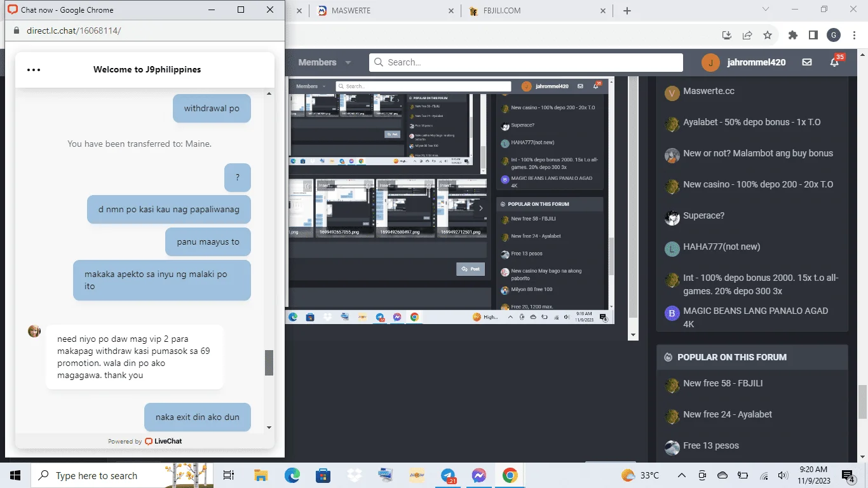The height and width of the screenshot is (488, 868).
Task: Click the install app icon in address bar
Action: 728,35
